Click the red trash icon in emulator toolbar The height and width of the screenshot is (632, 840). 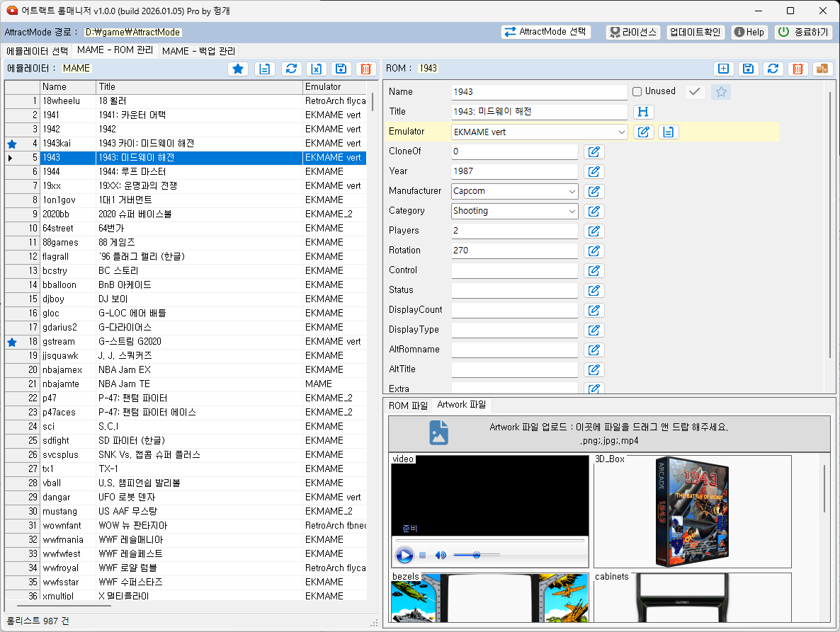click(366, 69)
